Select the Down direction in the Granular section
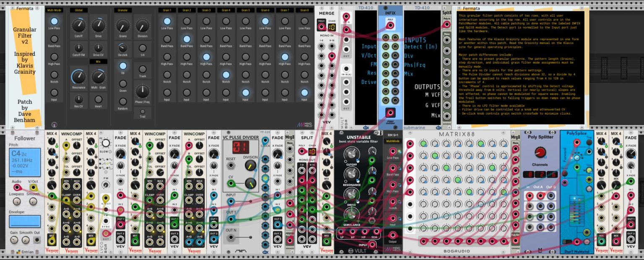 123,83
